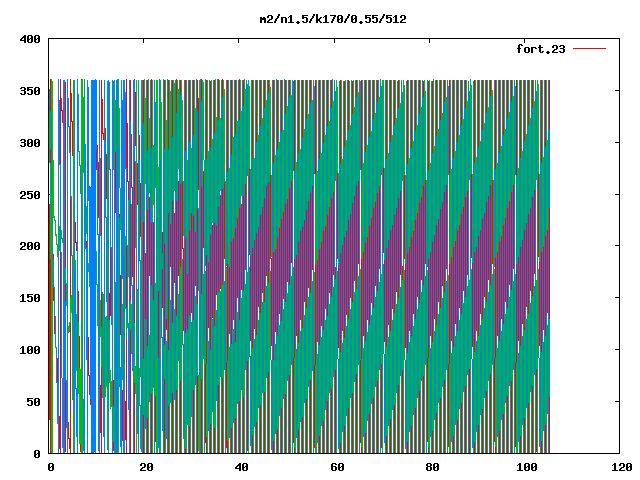Click y-axis label 250

click(30, 195)
